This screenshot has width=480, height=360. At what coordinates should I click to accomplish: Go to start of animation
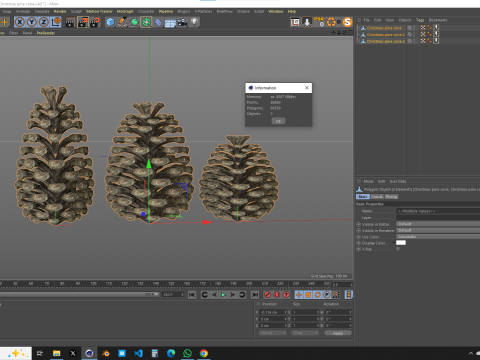pyautogui.click(x=192, y=295)
